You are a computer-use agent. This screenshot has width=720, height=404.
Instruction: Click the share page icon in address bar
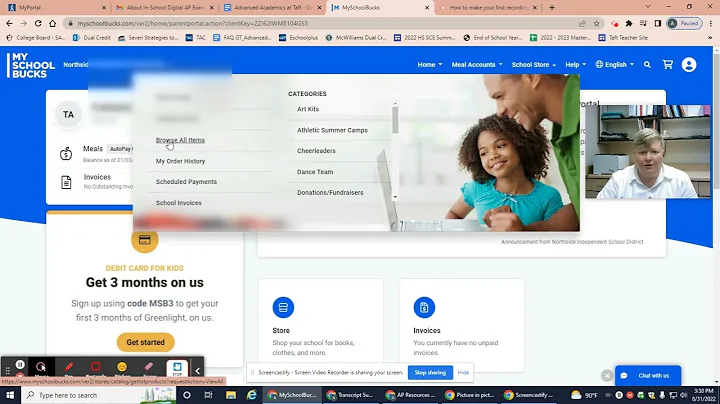click(x=582, y=23)
